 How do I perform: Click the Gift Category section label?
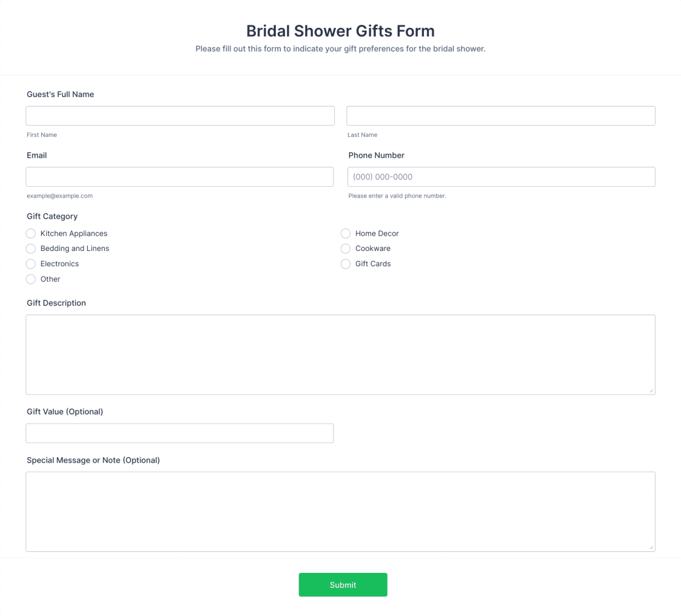(52, 216)
